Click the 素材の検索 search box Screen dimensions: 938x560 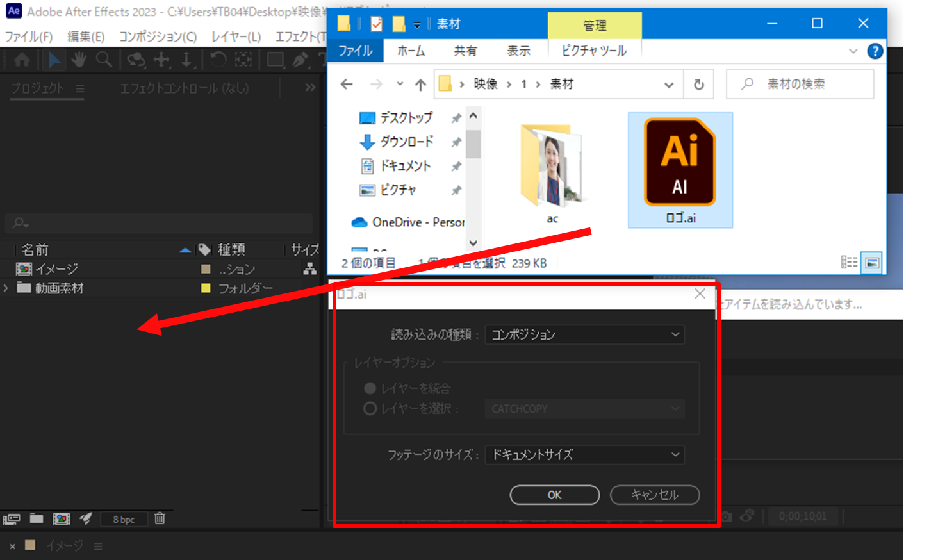800,84
